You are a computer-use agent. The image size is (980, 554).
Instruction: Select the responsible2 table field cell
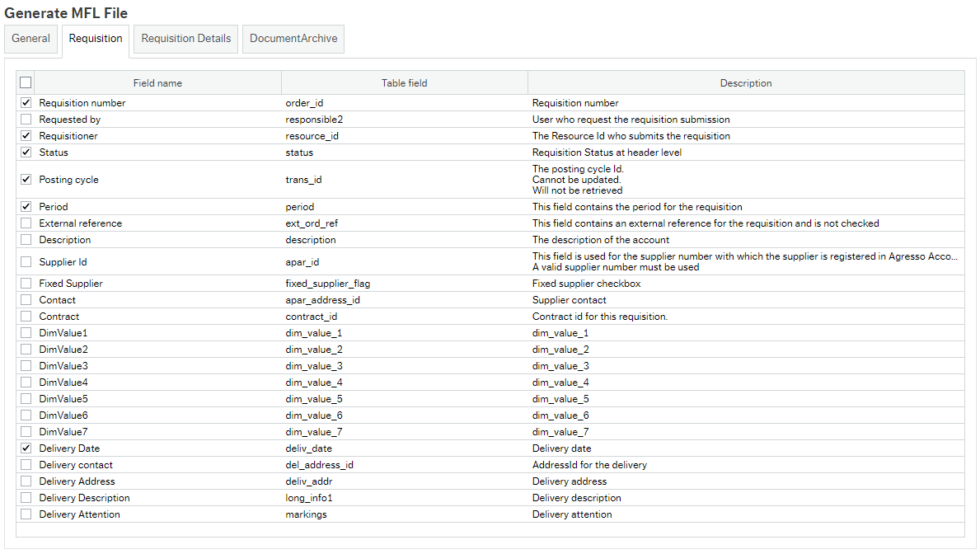click(x=405, y=120)
